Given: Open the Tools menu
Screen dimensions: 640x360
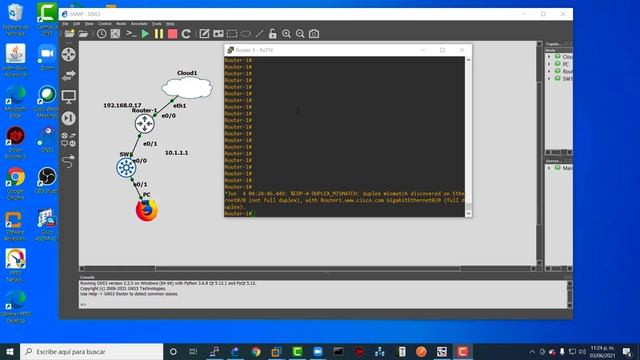Looking at the screenshot, I should (x=157, y=24).
